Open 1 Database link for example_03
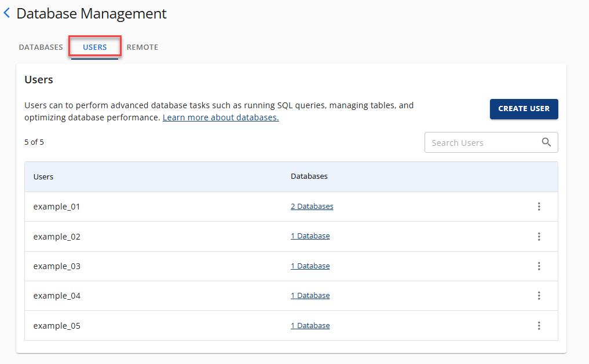Viewport: 589px width, 364px height. pyautogui.click(x=310, y=266)
